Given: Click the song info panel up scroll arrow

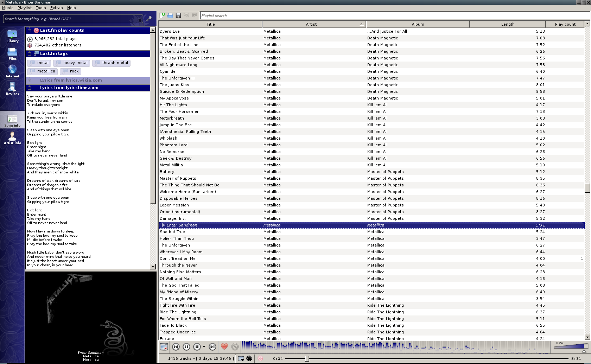Looking at the screenshot, I should click(x=153, y=30).
